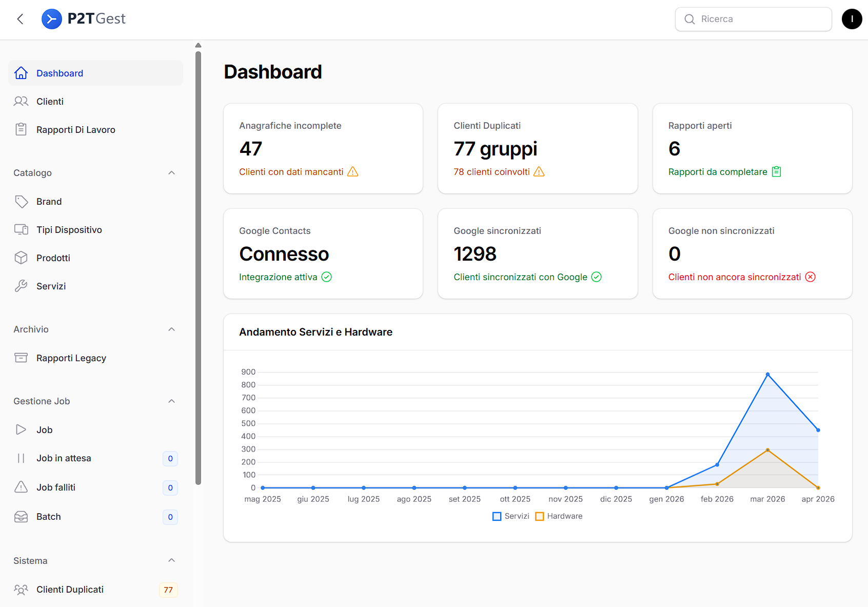
Task: Click the back arrow in header
Action: [21, 19]
